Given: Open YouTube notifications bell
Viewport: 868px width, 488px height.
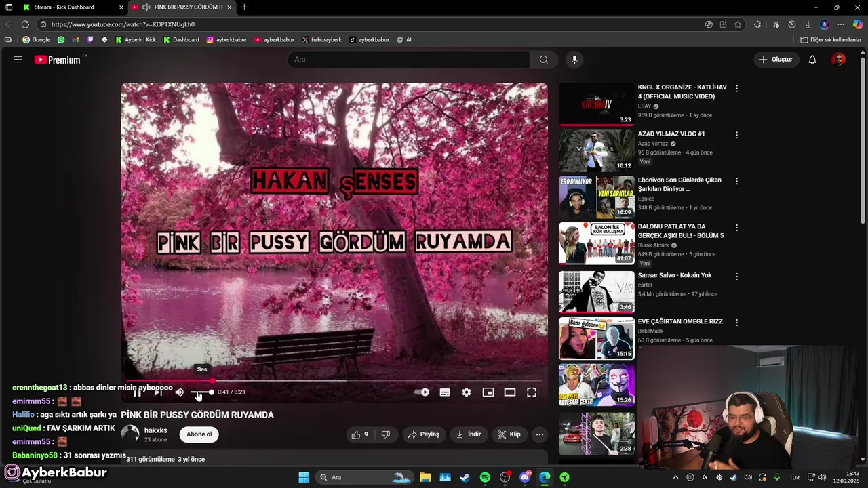Looking at the screenshot, I should [812, 60].
